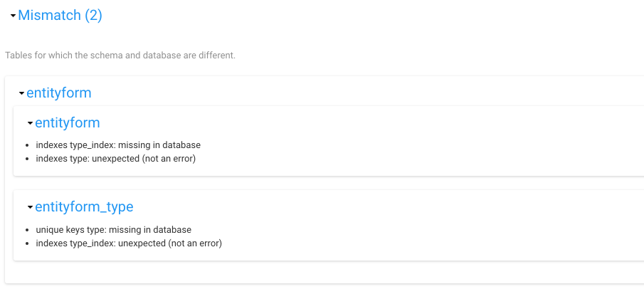
Task: Select the entityform_type heading link
Action: (x=84, y=207)
